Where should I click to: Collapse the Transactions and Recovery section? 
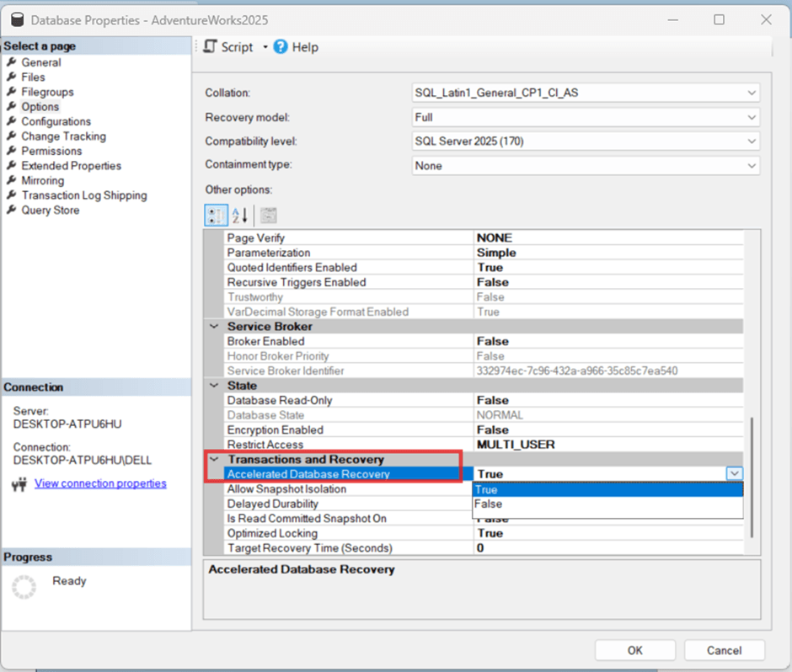click(214, 460)
